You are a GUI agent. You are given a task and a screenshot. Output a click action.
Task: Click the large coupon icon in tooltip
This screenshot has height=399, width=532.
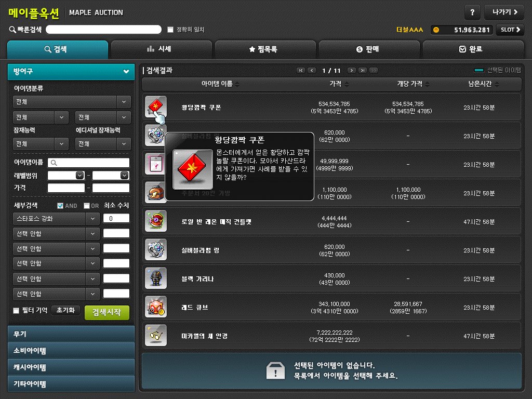[192, 169]
